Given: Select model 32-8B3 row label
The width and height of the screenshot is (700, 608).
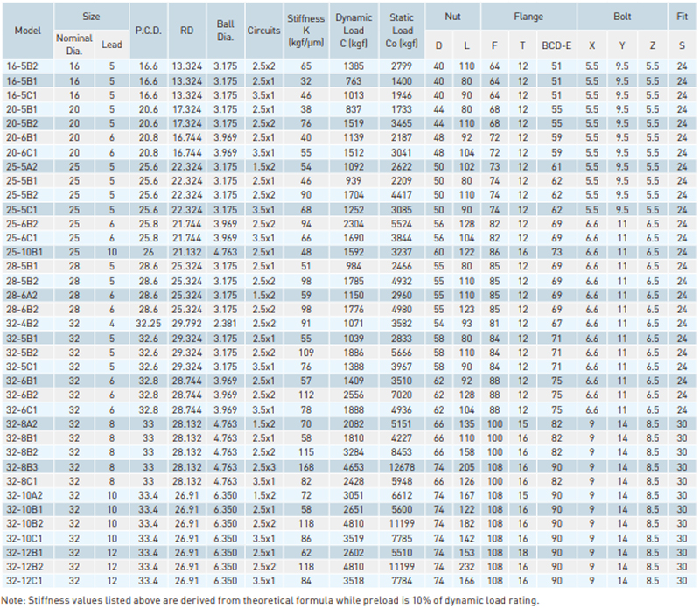Looking at the screenshot, I should coord(27,468).
